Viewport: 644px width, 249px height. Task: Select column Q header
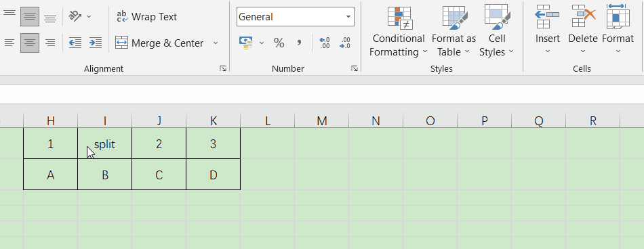[538, 120]
